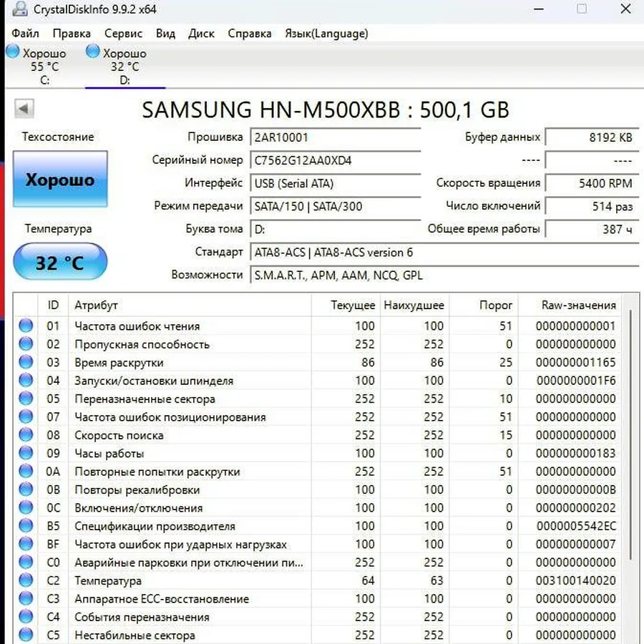Select the Аппаратное ECC-восстановление row

(x=317, y=598)
